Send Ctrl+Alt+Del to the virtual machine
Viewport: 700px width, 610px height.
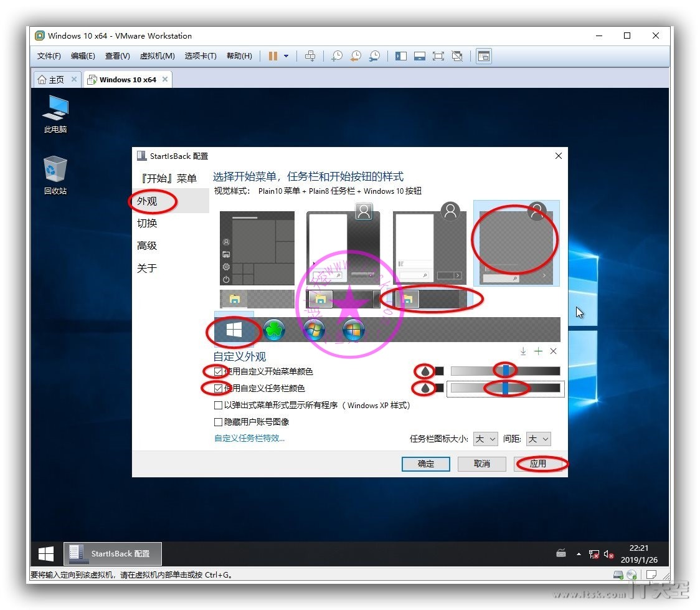pos(310,56)
